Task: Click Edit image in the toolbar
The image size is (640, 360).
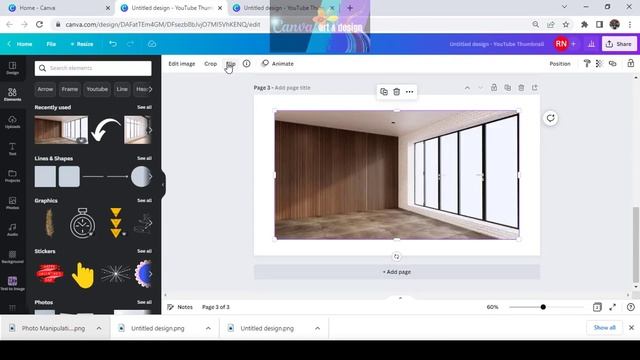Action: (x=182, y=64)
